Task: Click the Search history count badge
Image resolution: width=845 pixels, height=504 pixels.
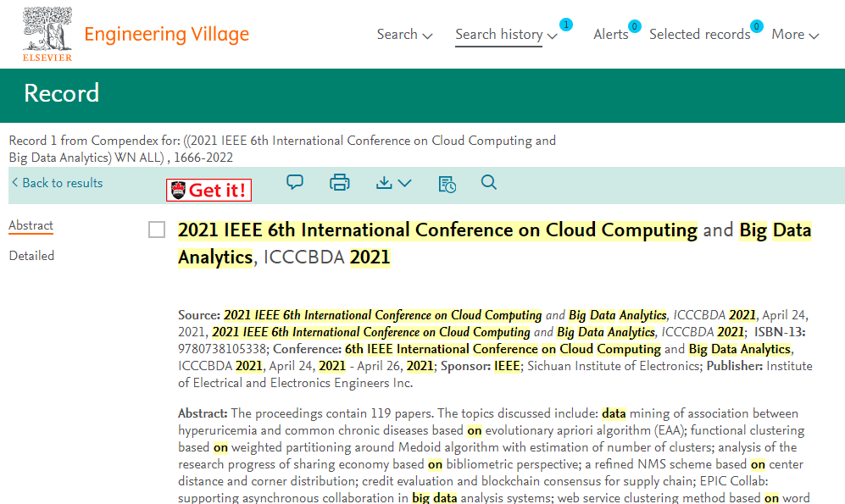Action: coord(566,25)
